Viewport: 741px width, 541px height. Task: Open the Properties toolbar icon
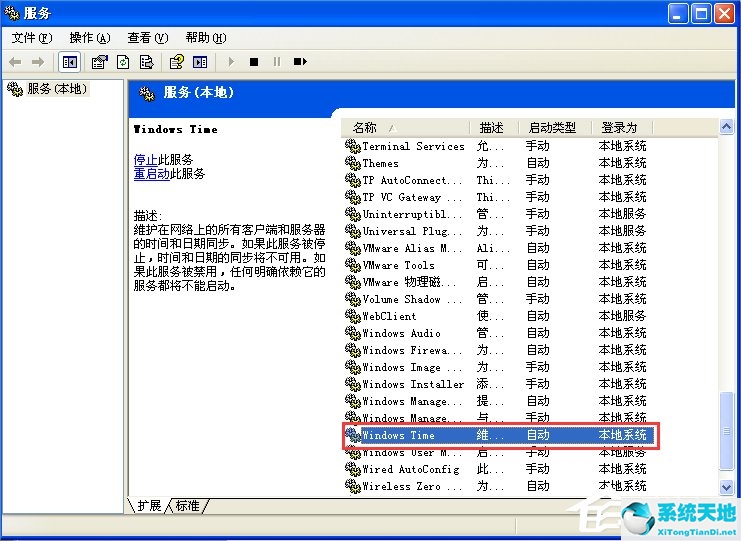(x=100, y=62)
